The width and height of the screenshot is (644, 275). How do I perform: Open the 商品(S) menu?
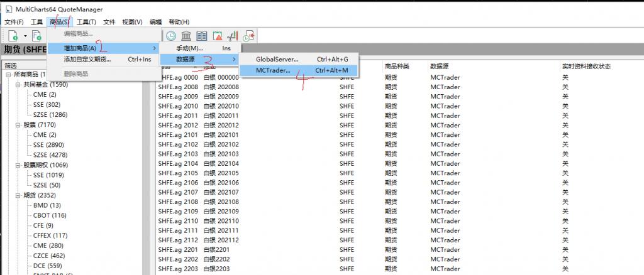point(60,22)
